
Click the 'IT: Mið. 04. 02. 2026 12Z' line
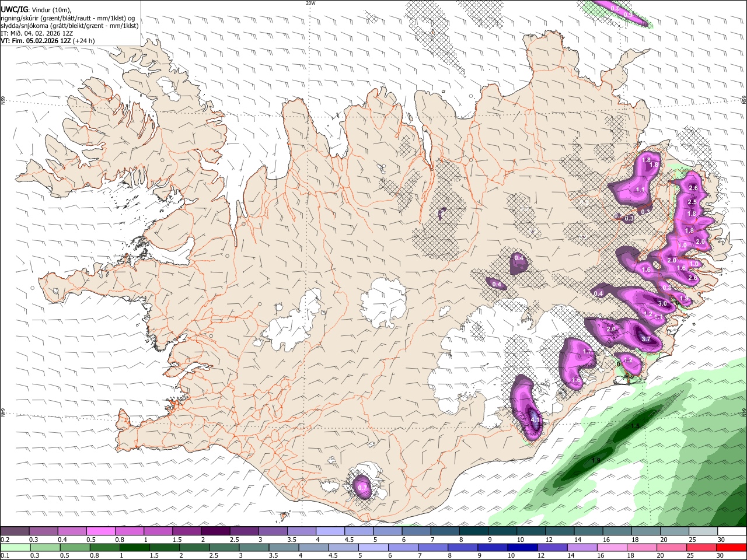pos(36,33)
